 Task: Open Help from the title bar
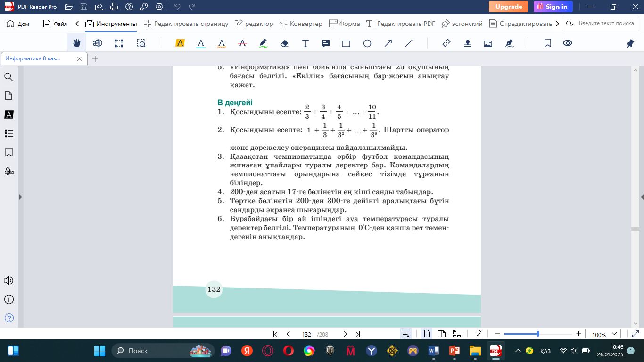pos(129,7)
